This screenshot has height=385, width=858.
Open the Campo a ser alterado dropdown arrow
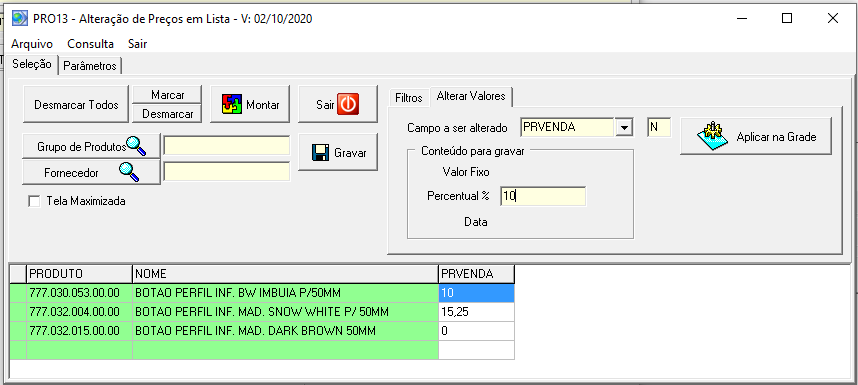624,127
